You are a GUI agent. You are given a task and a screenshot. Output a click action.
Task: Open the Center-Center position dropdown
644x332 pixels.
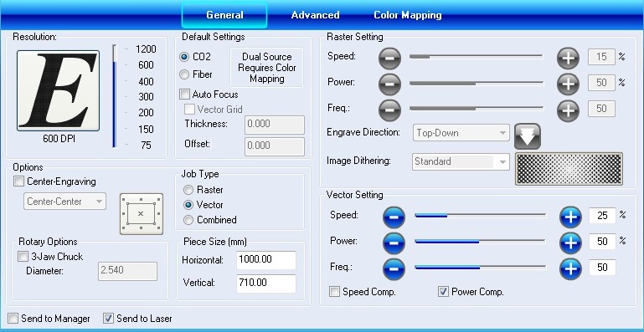click(64, 202)
